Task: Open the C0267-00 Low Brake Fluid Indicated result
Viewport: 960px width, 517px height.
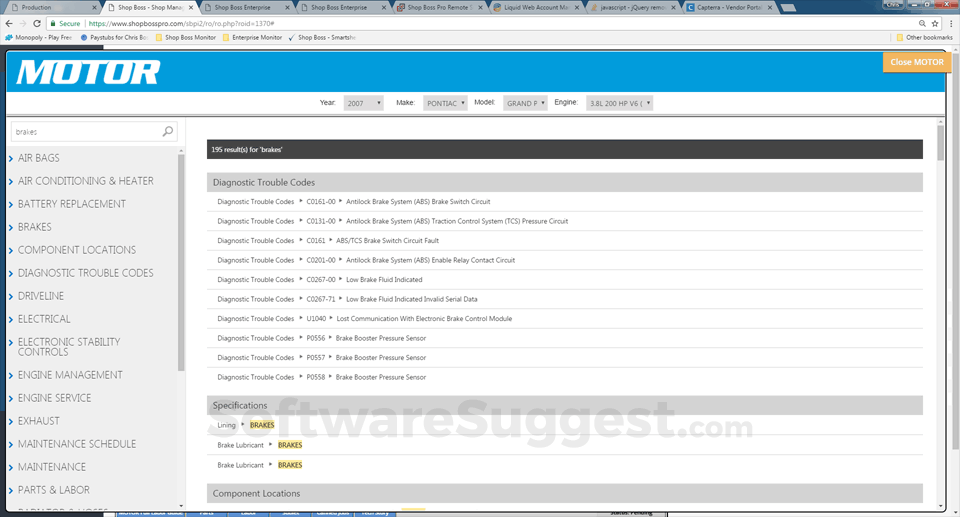Action: click(384, 280)
